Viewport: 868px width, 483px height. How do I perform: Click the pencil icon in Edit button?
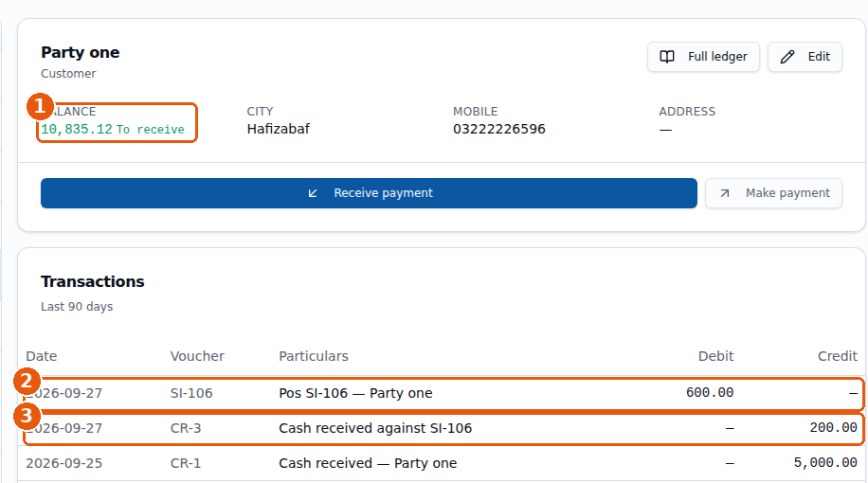coord(787,57)
